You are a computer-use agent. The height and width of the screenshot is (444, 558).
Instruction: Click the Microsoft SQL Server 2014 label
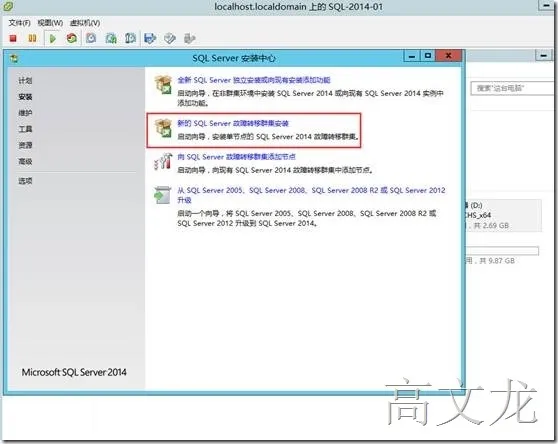pos(74,372)
